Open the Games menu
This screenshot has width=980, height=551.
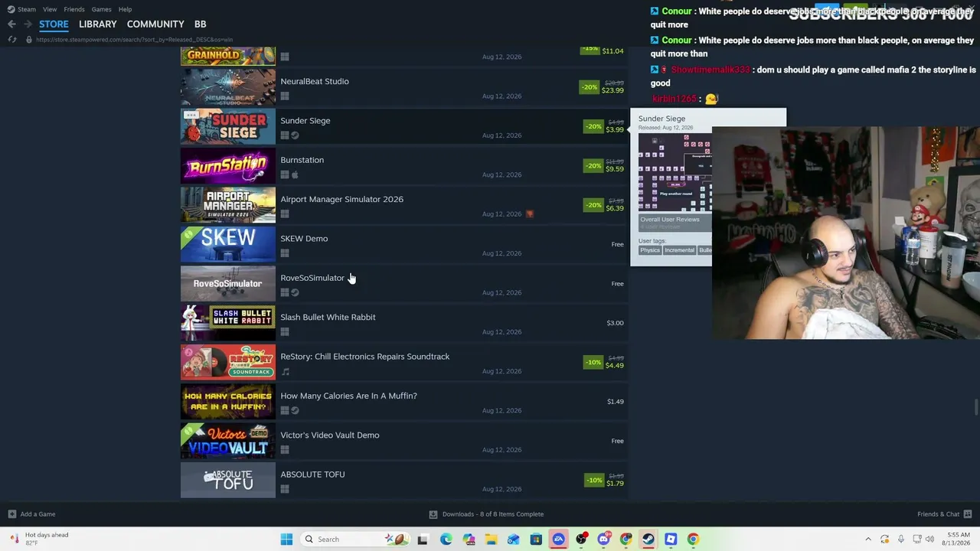tap(101, 9)
